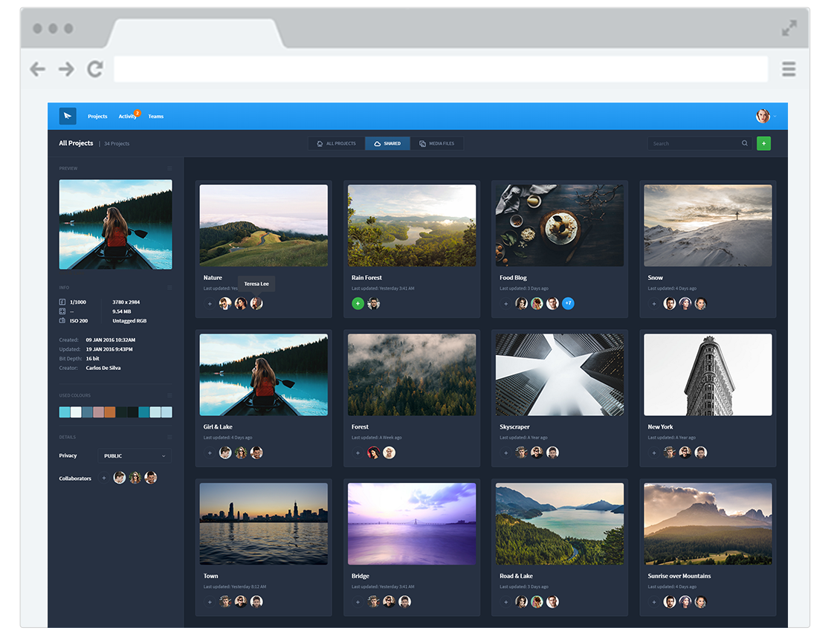The height and width of the screenshot is (642, 840).
Task: Add a member to the Nature project
Action: pyautogui.click(x=210, y=303)
